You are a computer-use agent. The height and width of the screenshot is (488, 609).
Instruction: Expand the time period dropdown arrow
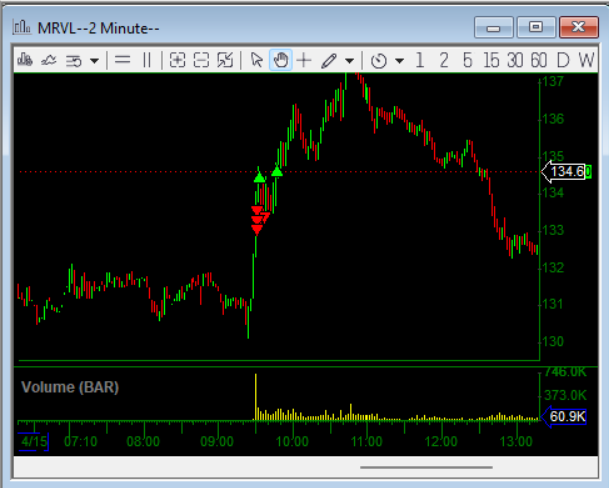point(399,61)
